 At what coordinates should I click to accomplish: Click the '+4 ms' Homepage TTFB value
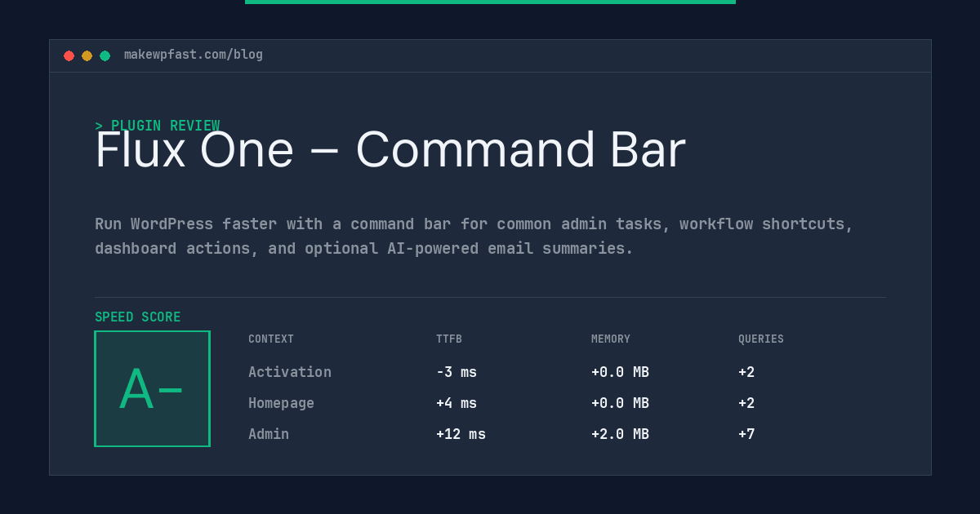(457, 403)
